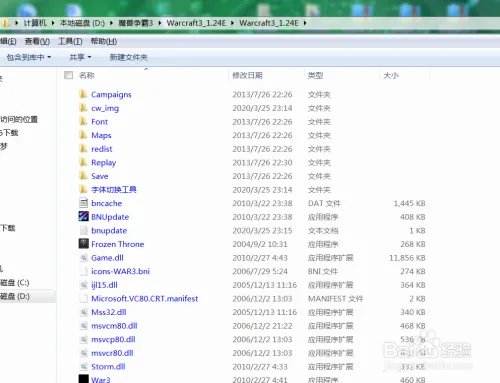
Task: Click the icons-WAR3.bni file icon
Action: point(83,271)
